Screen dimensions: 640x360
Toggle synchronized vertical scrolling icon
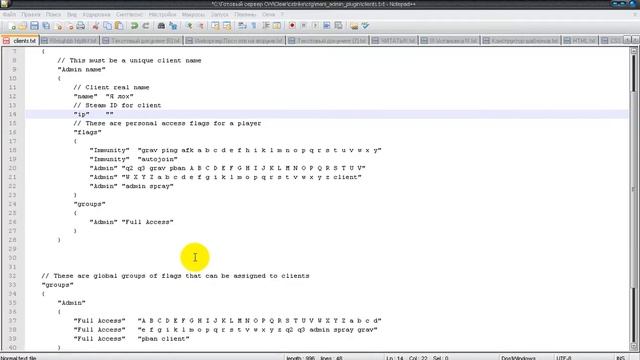point(215,26)
